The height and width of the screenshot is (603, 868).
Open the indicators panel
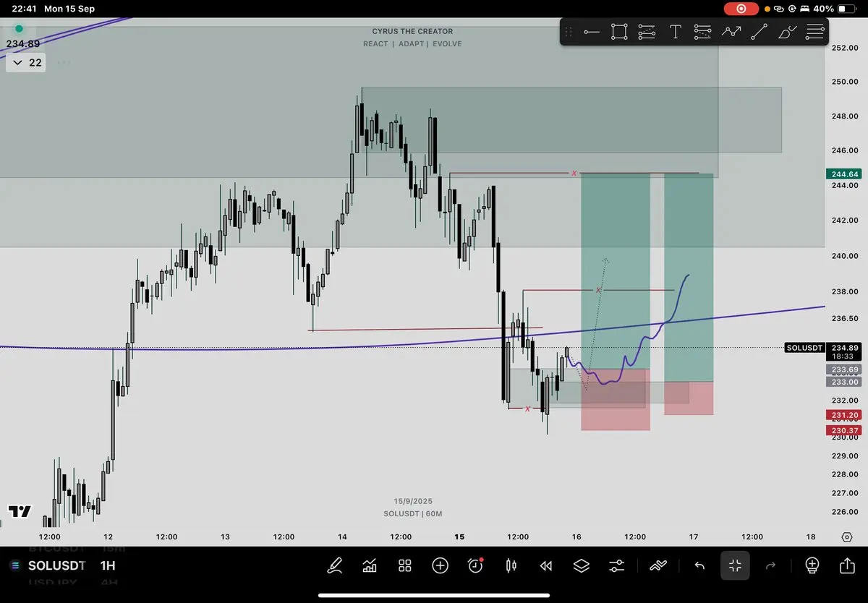[370, 565]
